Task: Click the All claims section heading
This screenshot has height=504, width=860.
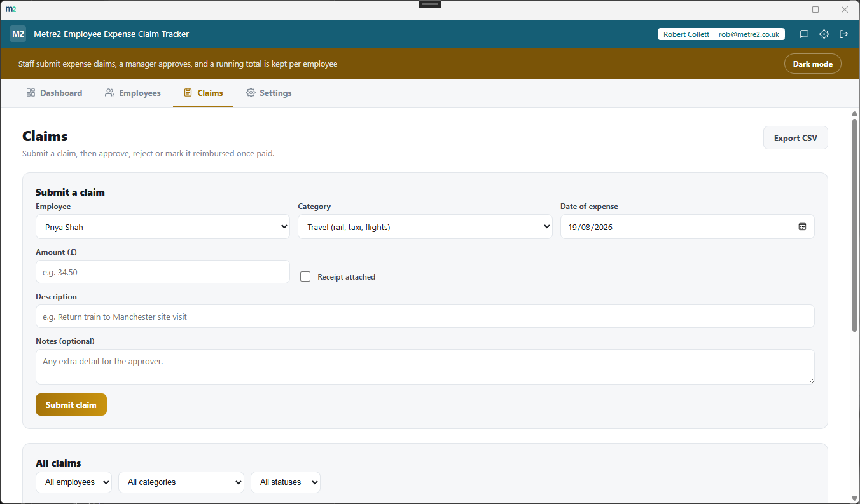Action: click(58, 463)
